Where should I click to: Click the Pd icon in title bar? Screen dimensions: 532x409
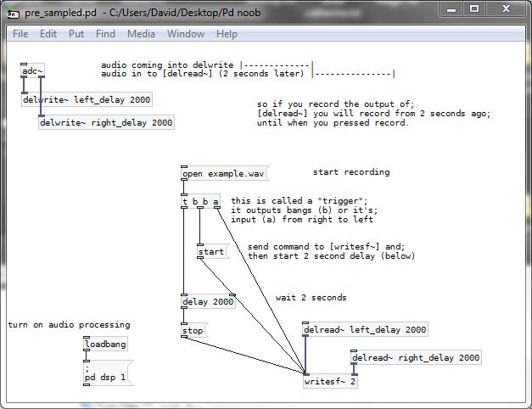pyautogui.click(x=14, y=14)
